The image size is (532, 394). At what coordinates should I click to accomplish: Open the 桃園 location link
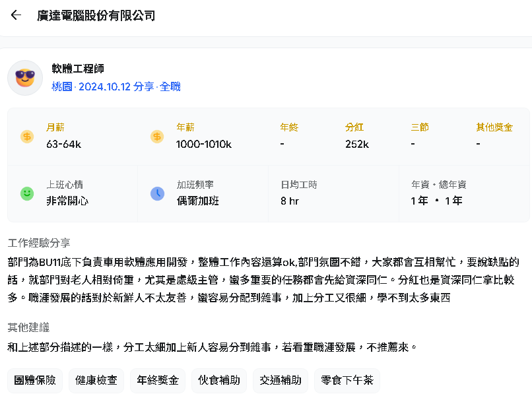pyautogui.click(x=62, y=86)
